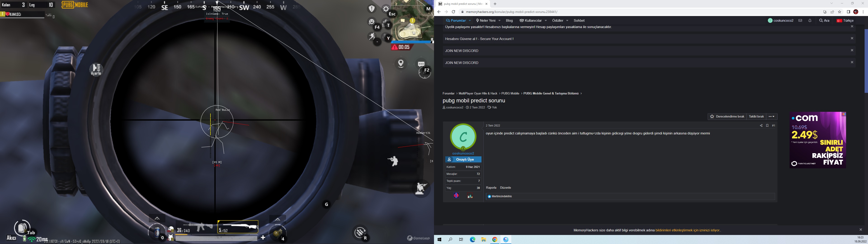Expand the healing items chevron
868x244 pixels.
click(157, 218)
